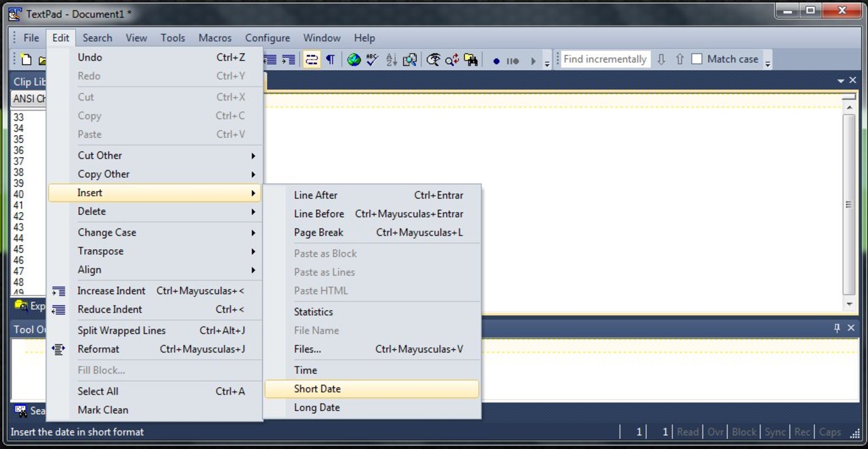Click the Find incrementally search field
868x449 pixels.
point(604,59)
